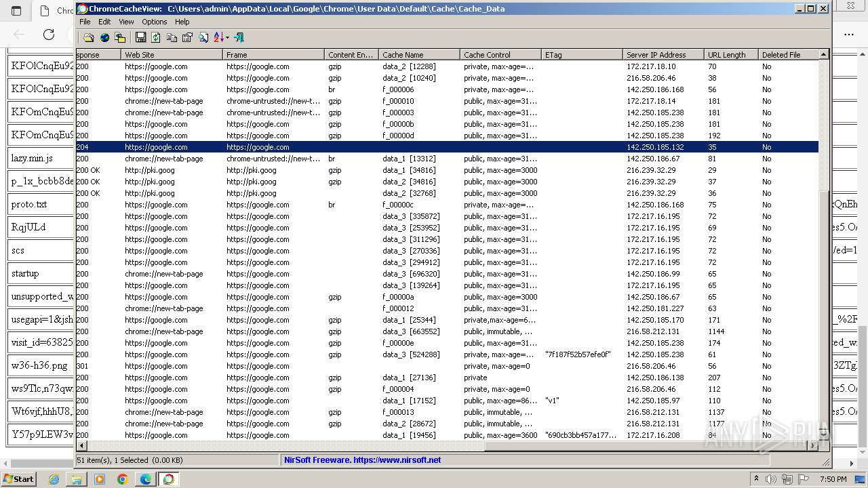Sort by Frame column header

pyautogui.click(x=273, y=54)
